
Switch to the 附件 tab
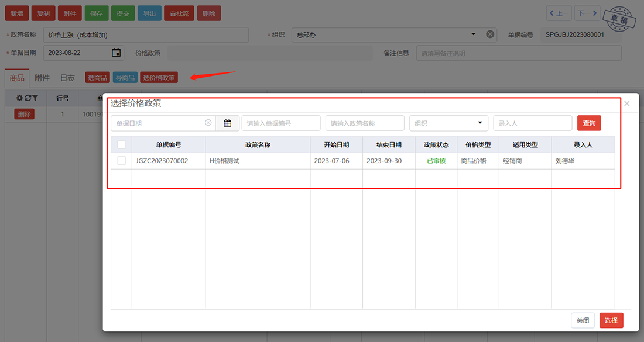(x=42, y=78)
